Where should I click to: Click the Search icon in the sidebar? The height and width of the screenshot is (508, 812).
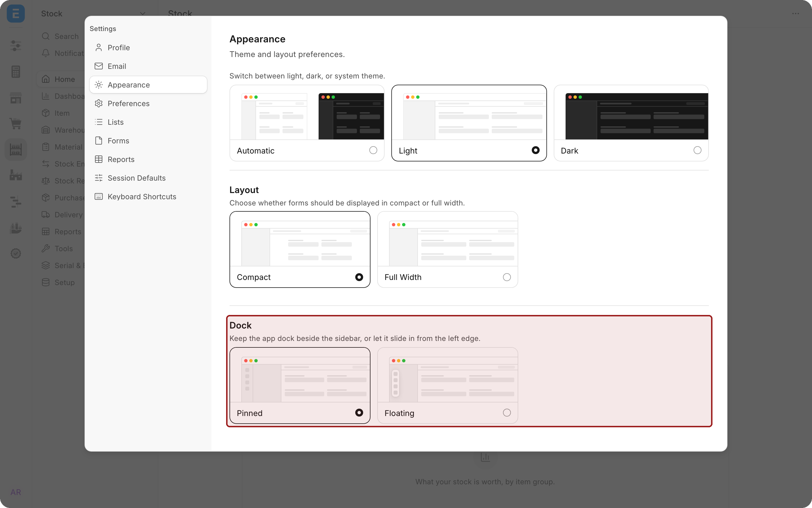click(46, 36)
